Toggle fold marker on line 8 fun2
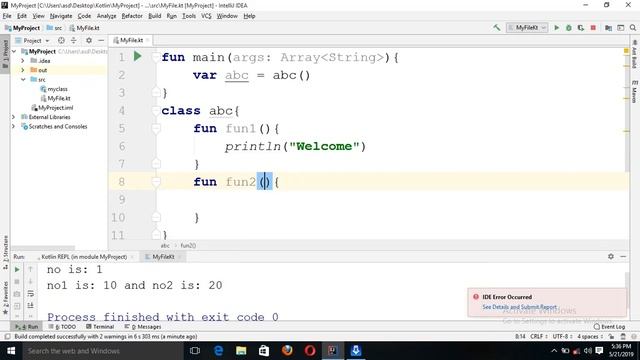Image resolution: width=640 pixels, height=360 pixels. 156,182
